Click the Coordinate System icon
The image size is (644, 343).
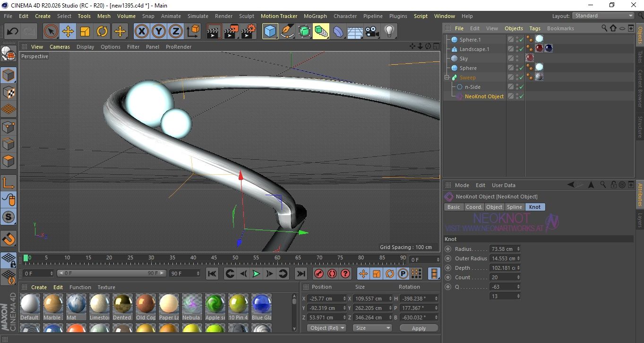193,32
